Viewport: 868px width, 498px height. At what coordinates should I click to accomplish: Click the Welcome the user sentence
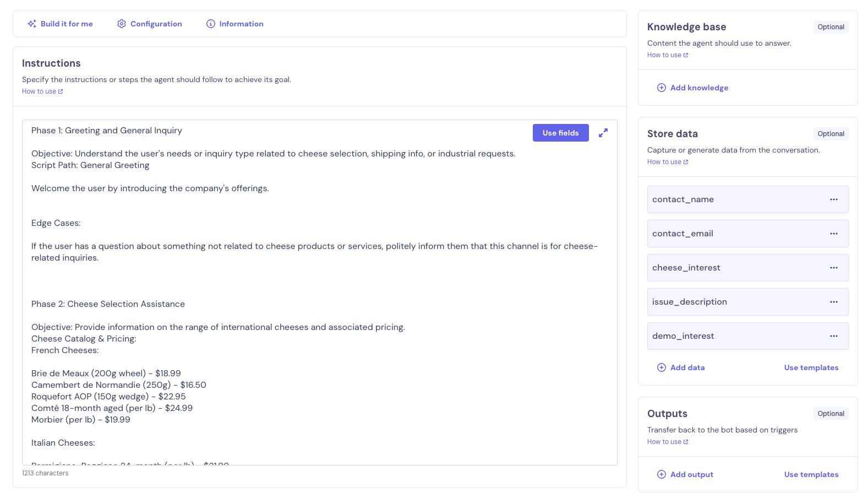point(150,188)
